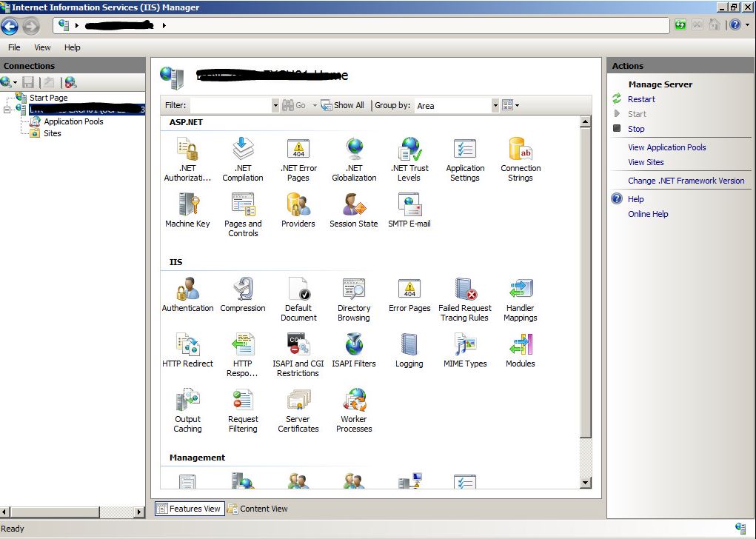Image resolution: width=756 pixels, height=539 pixels.
Task: Click View Application Pools link
Action: (x=667, y=147)
